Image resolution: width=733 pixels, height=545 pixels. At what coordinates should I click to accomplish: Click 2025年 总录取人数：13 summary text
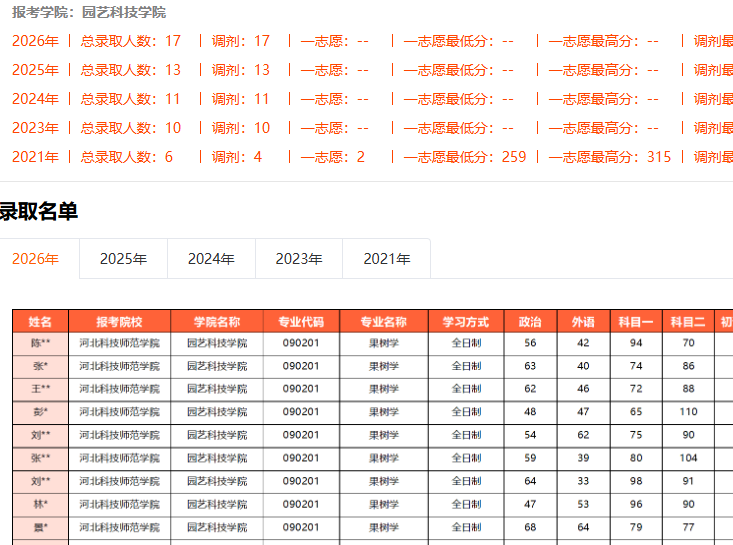tap(96, 70)
